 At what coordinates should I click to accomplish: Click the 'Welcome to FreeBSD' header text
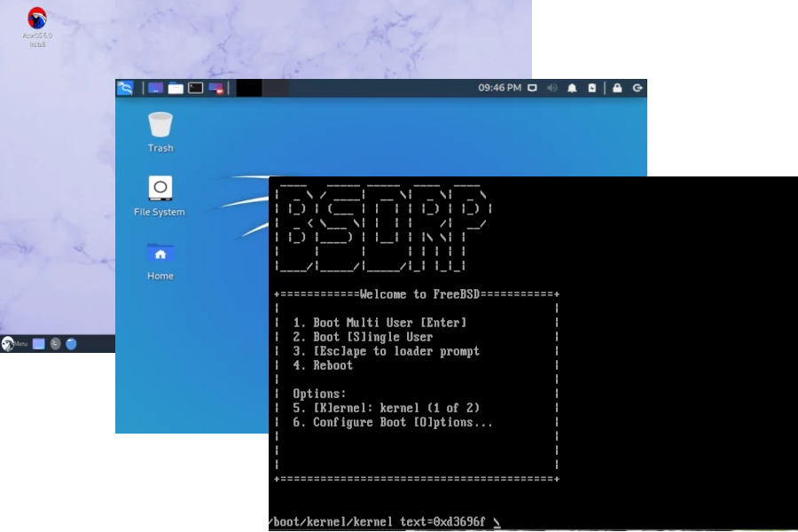coord(420,293)
